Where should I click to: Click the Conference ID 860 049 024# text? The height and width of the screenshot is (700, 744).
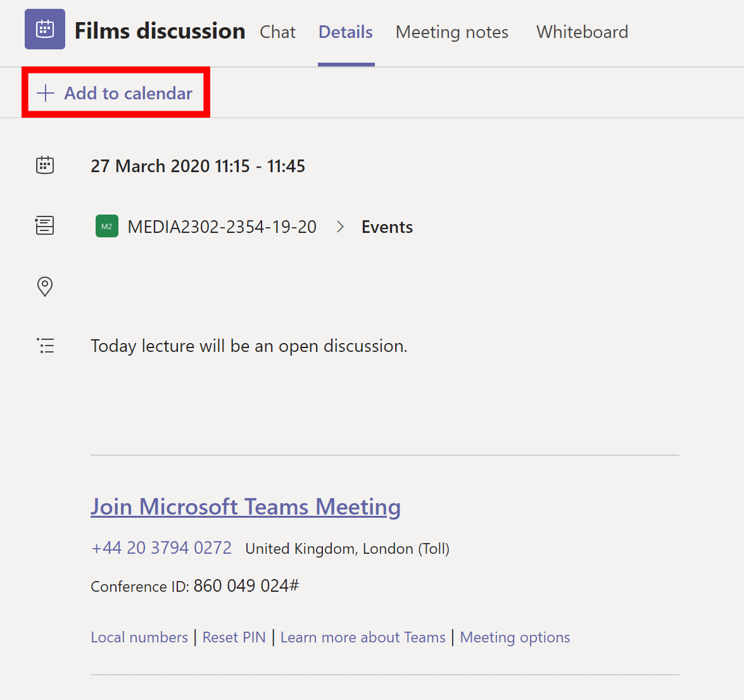point(195,585)
